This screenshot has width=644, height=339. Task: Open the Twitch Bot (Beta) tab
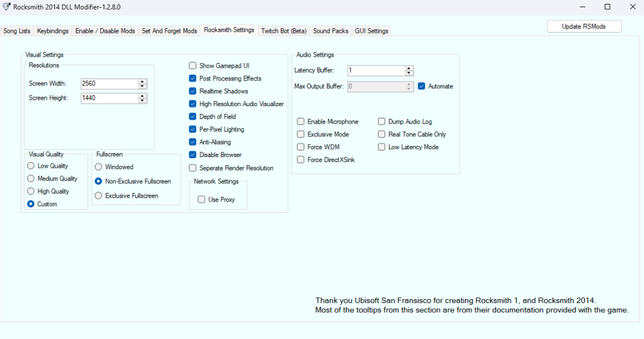point(284,31)
